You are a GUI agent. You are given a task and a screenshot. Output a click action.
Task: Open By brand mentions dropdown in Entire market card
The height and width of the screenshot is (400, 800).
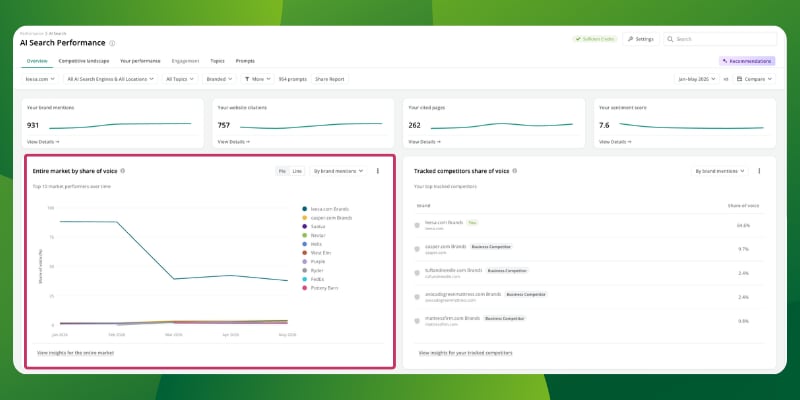(338, 171)
